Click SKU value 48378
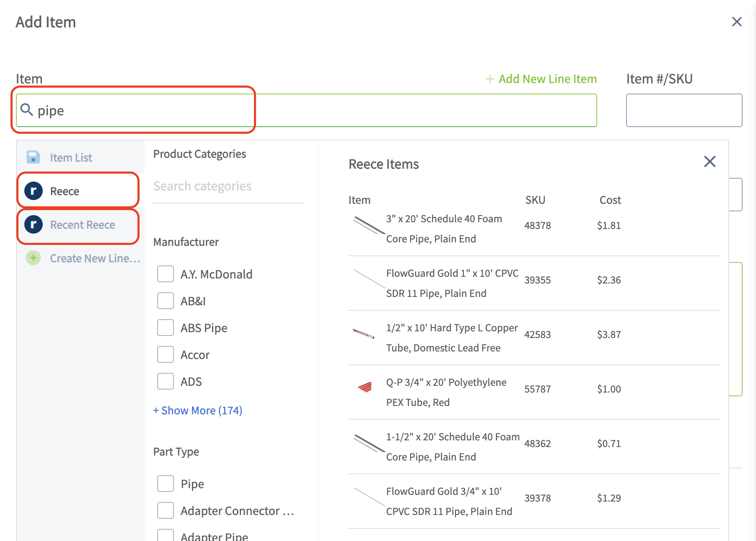The image size is (756, 541). tap(538, 226)
